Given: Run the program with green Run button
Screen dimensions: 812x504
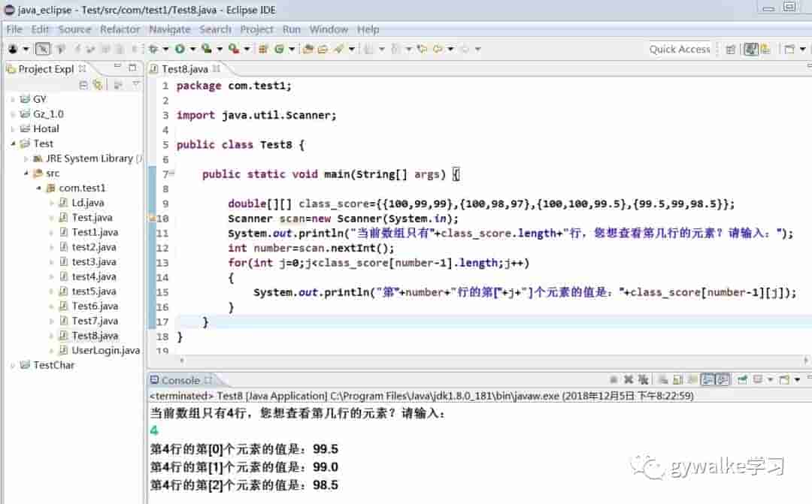Looking at the screenshot, I should pos(180,49).
